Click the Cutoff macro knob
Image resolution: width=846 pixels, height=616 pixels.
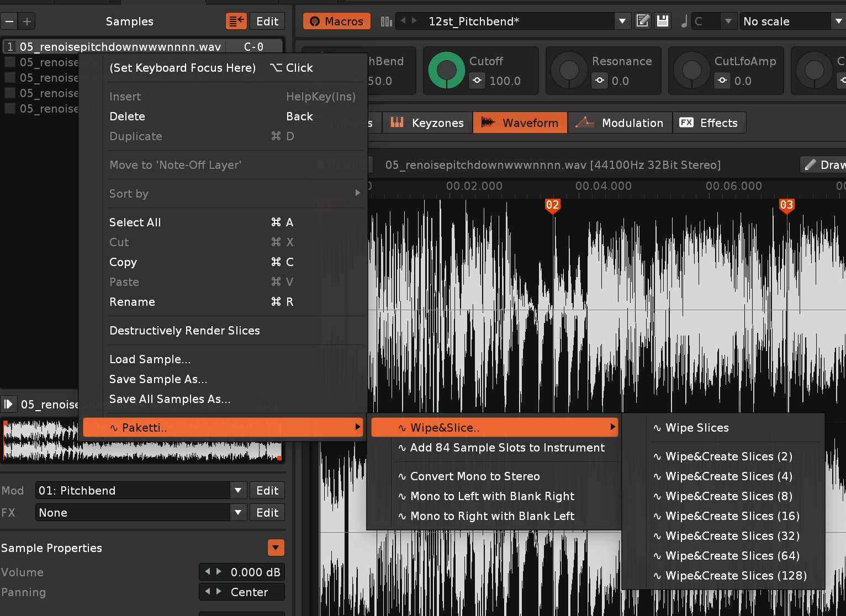(x=447, y=70)
